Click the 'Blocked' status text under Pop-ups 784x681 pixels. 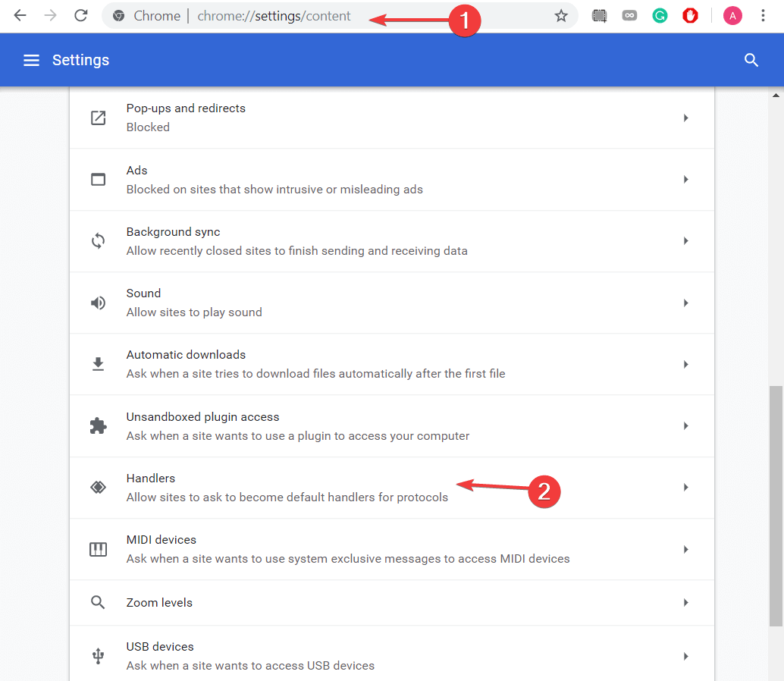[x=148, y=127]
